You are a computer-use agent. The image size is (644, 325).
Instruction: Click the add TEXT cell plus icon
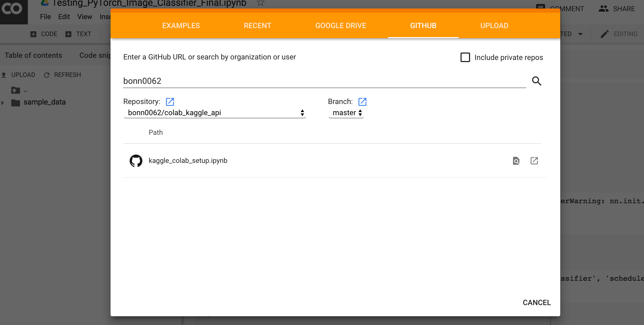click(x=68, y=34)
